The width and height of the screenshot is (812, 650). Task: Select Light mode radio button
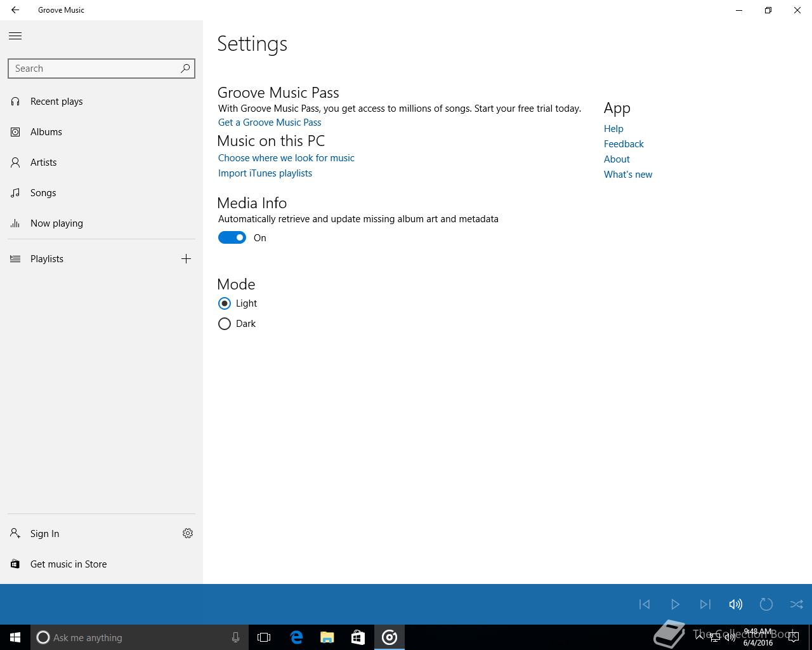pos(225,303)
